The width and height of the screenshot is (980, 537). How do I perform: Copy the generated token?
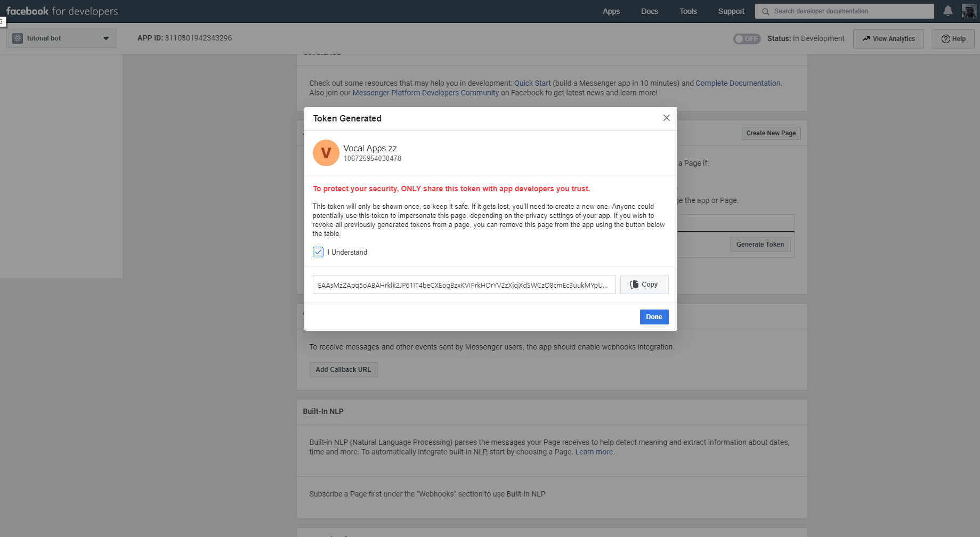tap(644, 284)
